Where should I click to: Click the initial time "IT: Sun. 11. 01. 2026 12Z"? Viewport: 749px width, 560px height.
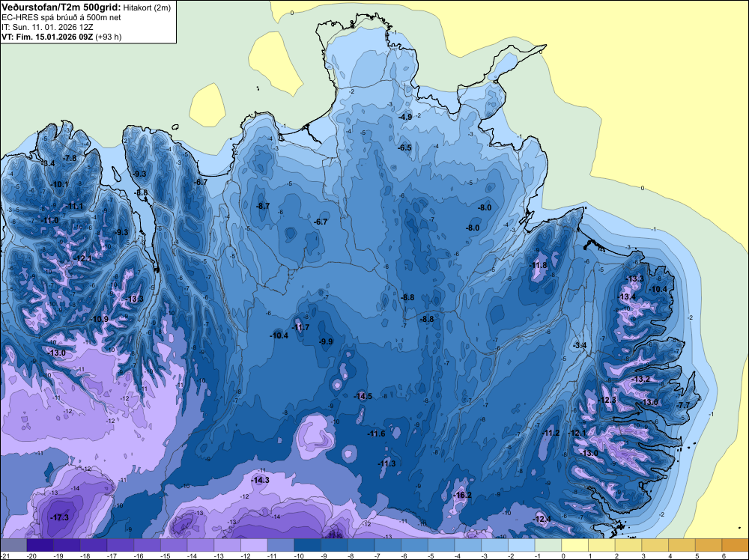(x=47, y=27)
